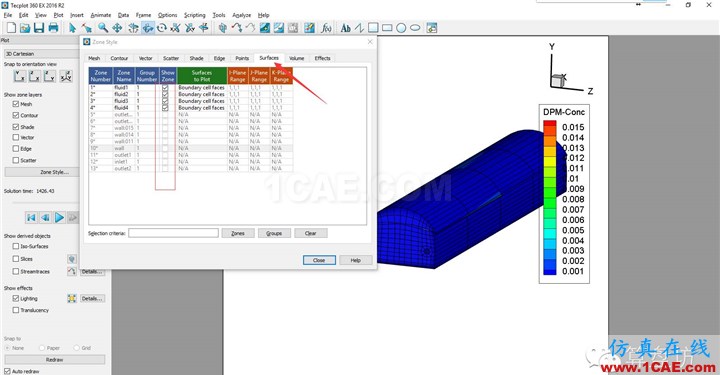Click the f(x) equation icon
720x375 pixels.
pos(326,28)
